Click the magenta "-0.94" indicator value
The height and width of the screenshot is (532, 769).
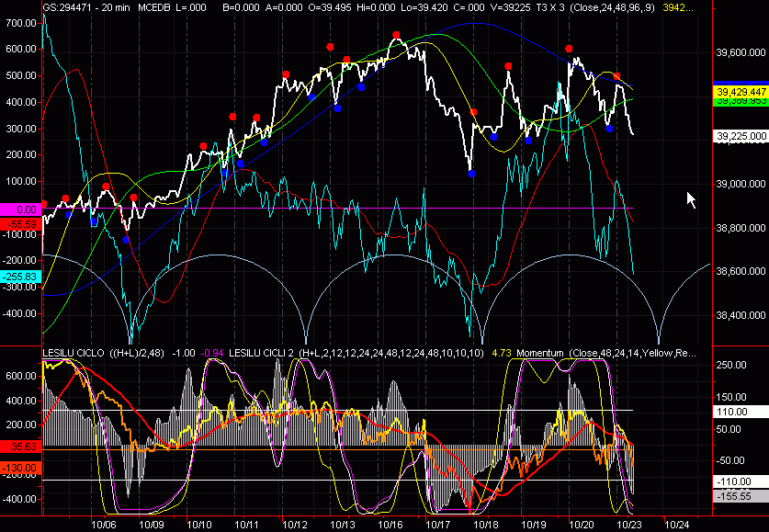coord(212,353)
